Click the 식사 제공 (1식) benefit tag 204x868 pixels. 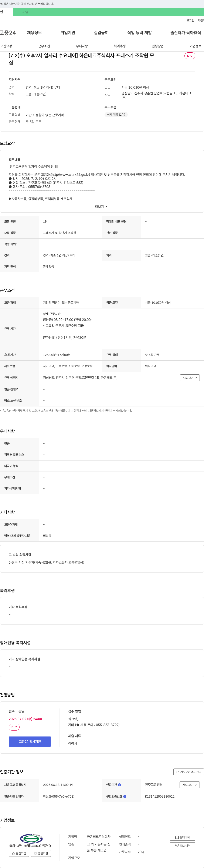(x=116, y=115)
